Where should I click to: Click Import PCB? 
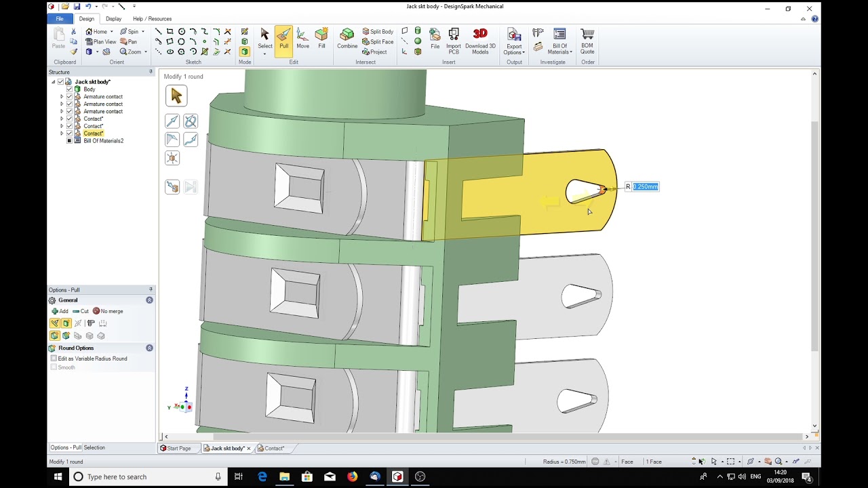(x=453, y=40)
